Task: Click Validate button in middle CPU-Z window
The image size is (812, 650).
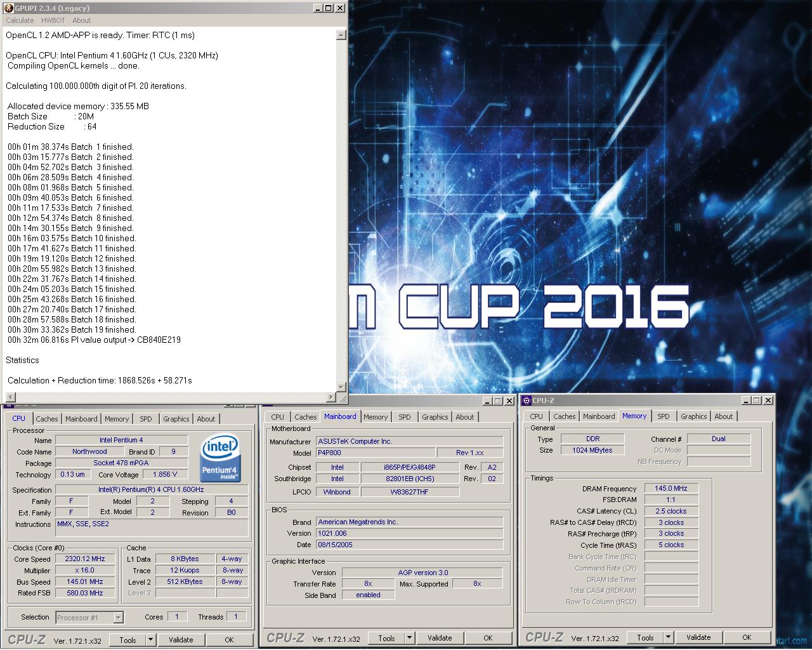Action: [x=440, y=638]
